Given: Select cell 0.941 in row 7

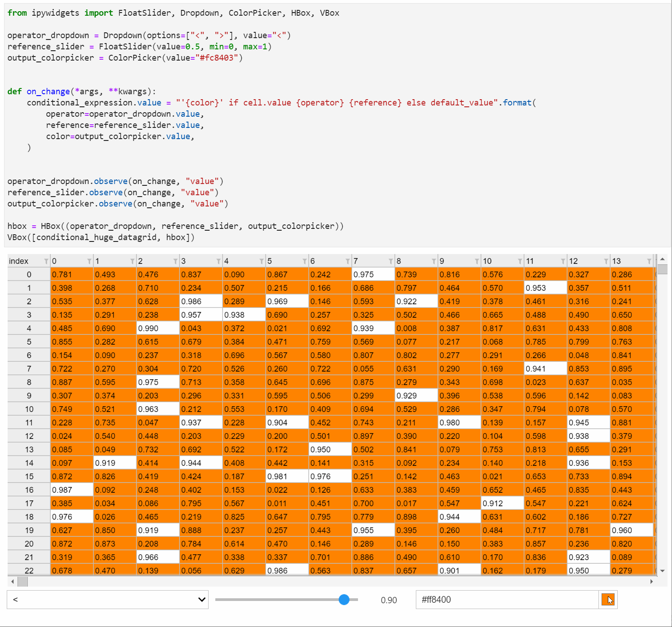Looking at the screenshot, I should click(545, 368).
